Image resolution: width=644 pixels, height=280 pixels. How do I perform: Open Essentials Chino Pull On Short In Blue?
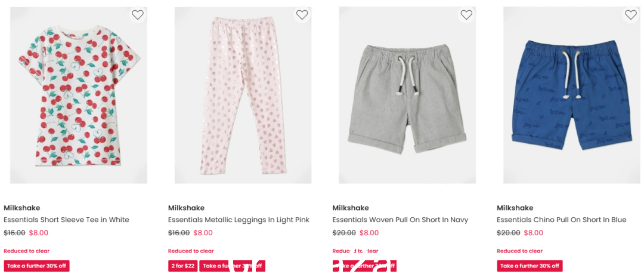click(x=562, y=220)
